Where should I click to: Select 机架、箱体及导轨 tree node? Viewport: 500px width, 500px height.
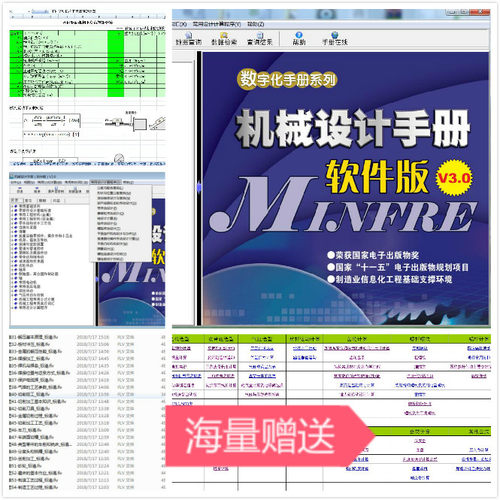[33, 240]
